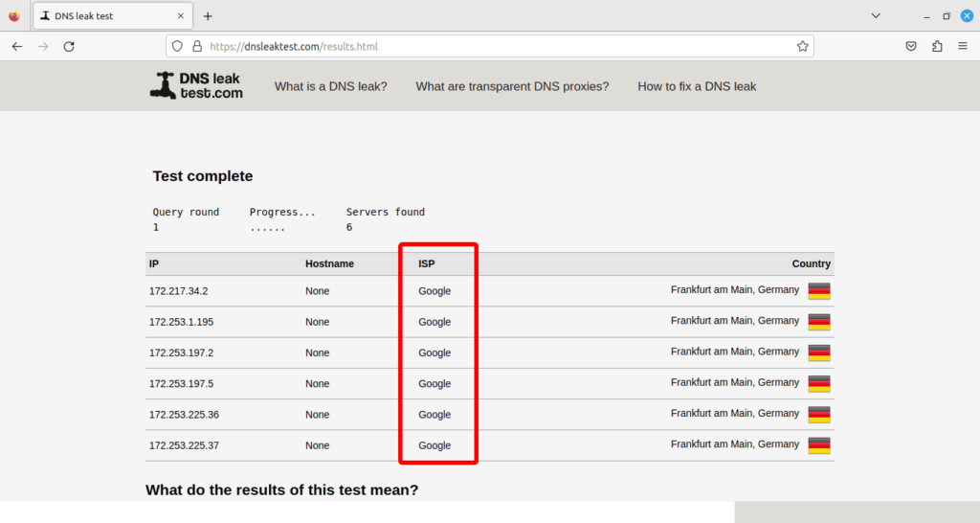The width and height of the screenshot is (980, 523).
Task: Select IP address 172.253.225.37
Action: tap(184, 445)
